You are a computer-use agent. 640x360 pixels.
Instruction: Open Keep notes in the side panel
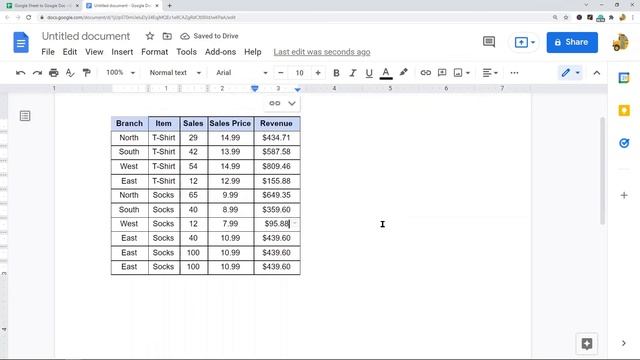click(624, 110)
